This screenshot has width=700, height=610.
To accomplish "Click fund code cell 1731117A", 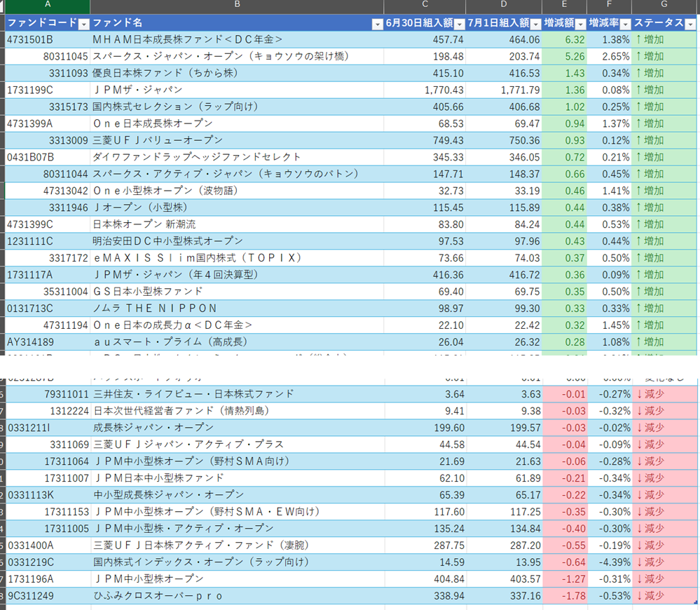I will pyautogui.click(x=48, y=275).
